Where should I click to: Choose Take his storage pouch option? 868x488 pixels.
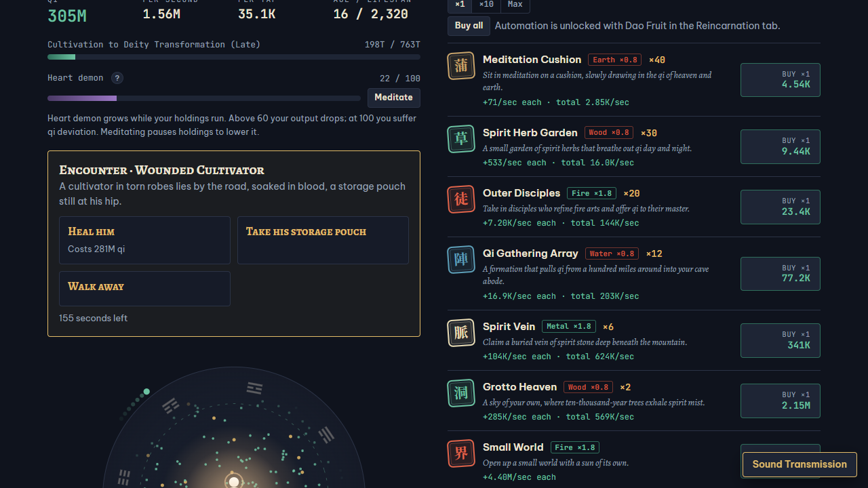point(323,240)
